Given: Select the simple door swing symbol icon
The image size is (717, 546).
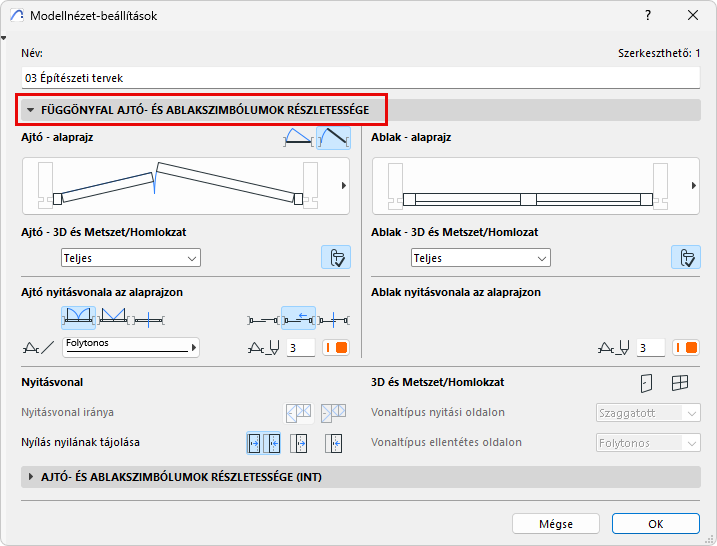Looking at the screenshot, I should coord(299,138).
